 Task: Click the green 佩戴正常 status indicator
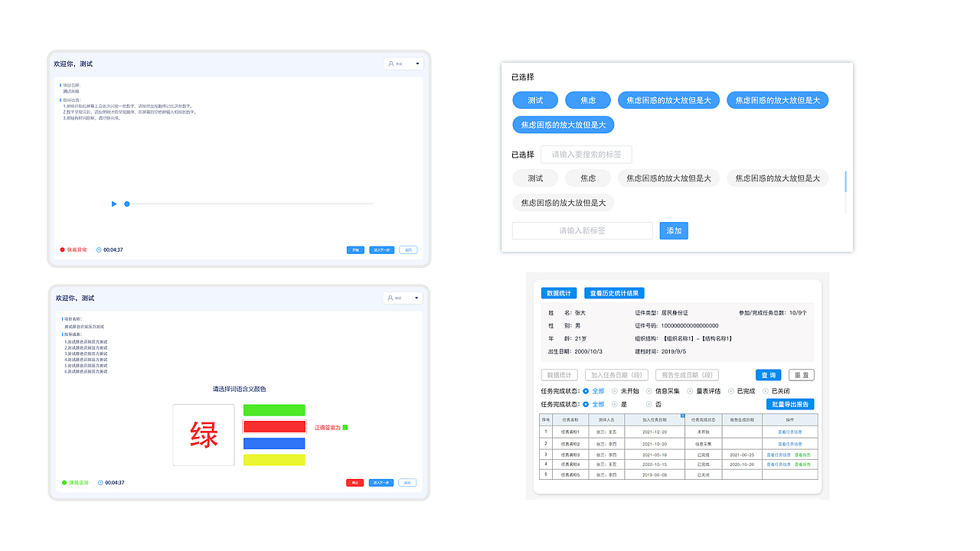tap(75, 483)
